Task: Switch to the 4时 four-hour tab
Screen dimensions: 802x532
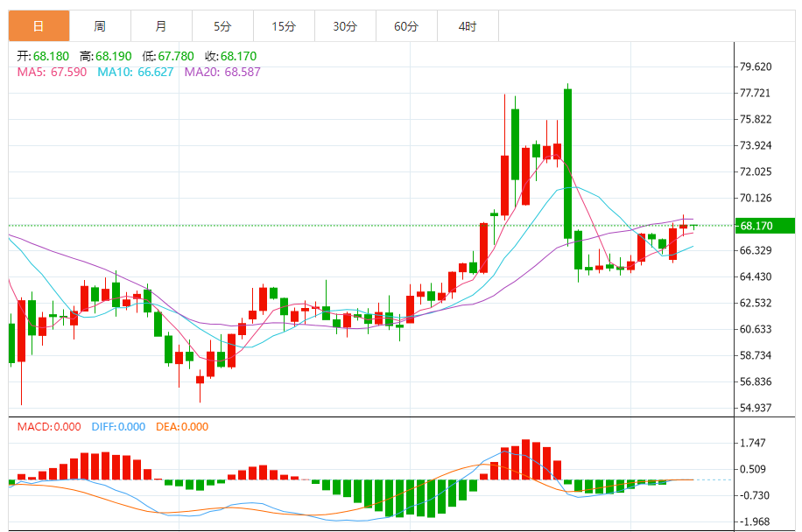Action: 468,26
